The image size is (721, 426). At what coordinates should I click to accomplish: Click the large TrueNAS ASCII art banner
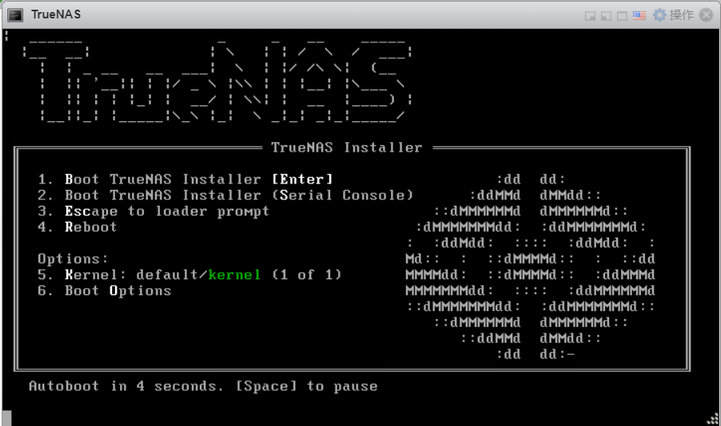click(x=217, y=82)
